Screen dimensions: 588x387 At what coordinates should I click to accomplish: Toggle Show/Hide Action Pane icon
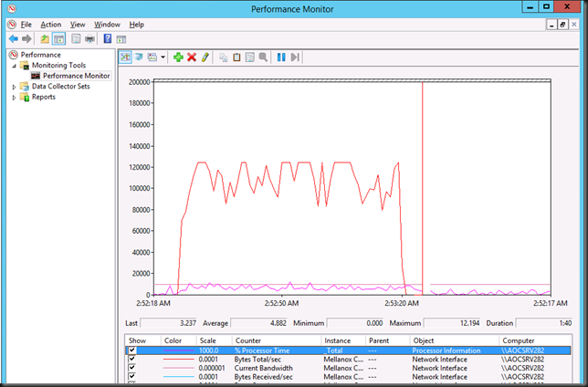pyautogui.click(x=121, y=39)
